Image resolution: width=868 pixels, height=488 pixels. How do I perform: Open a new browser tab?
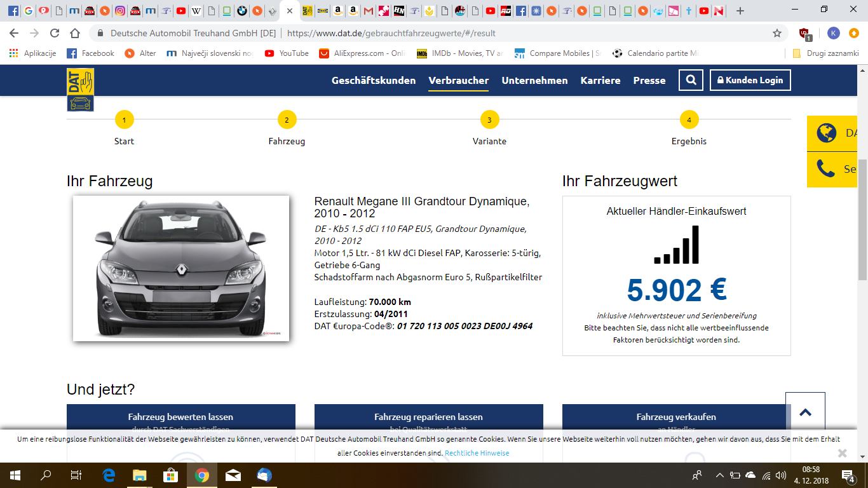(740, 11)
